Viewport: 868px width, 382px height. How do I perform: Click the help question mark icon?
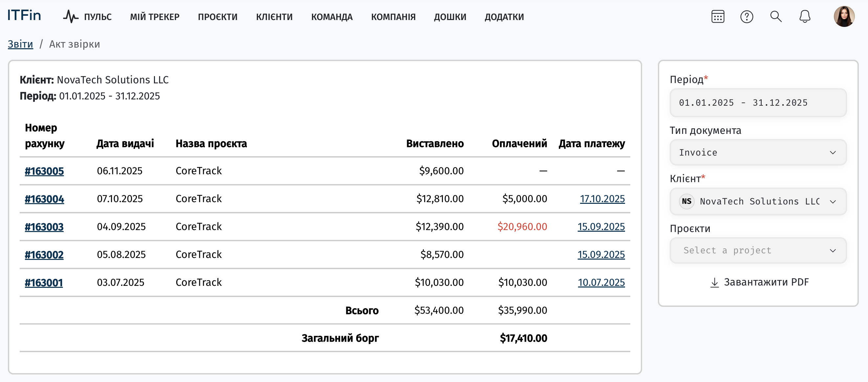(746, 16)
